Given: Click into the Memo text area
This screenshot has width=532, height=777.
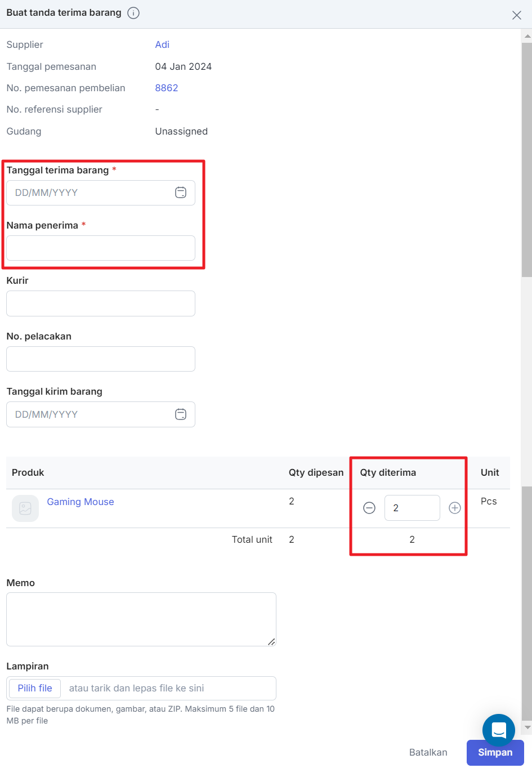Looking at the screenshot, I should [141, 619].
